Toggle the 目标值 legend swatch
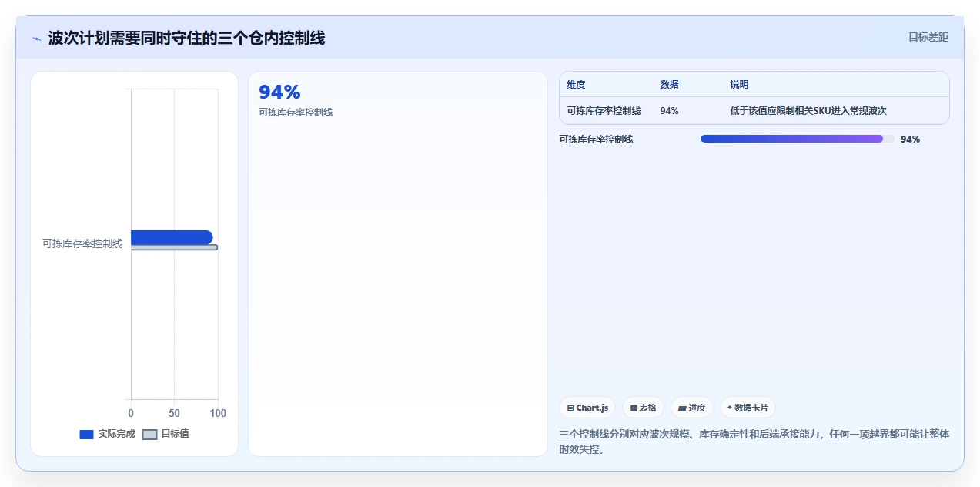The width and height of the screenshot is (980, 487). coord(149,434)
